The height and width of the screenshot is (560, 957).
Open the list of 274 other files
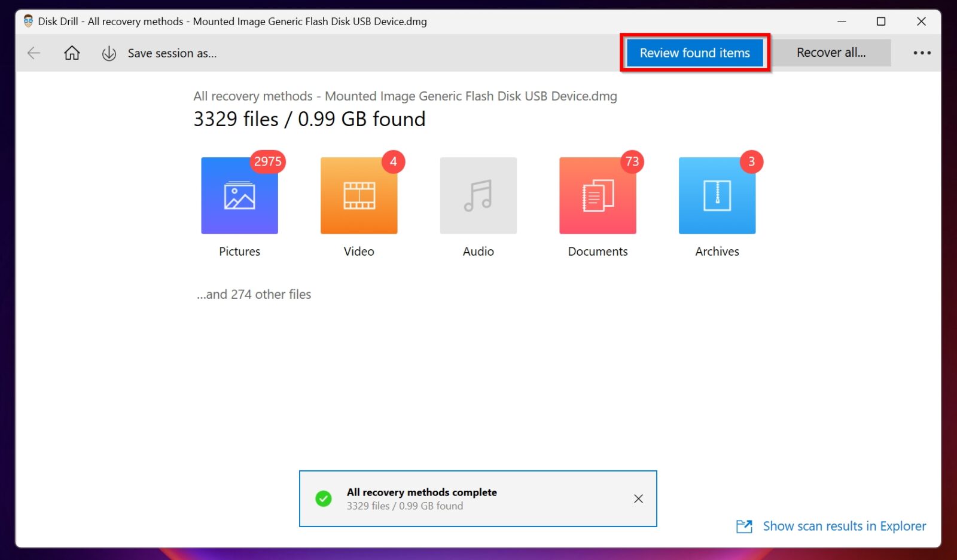pos(254,294)
